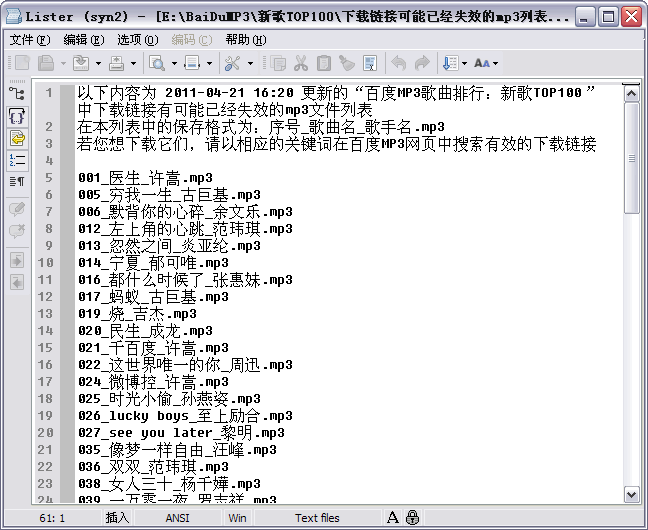This screenshot has width=648, height=530.
Task: Click the comment lines sidebar icon
Action: pyautogui.click(x=17, y=209)
